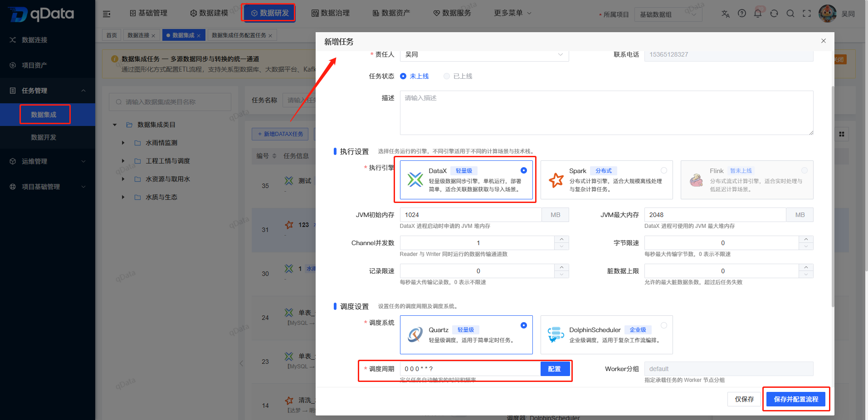This screenshot has height=420, width=868.
Task: Increase 脏数据上限 with up stepper
Action: pos(806,267)
